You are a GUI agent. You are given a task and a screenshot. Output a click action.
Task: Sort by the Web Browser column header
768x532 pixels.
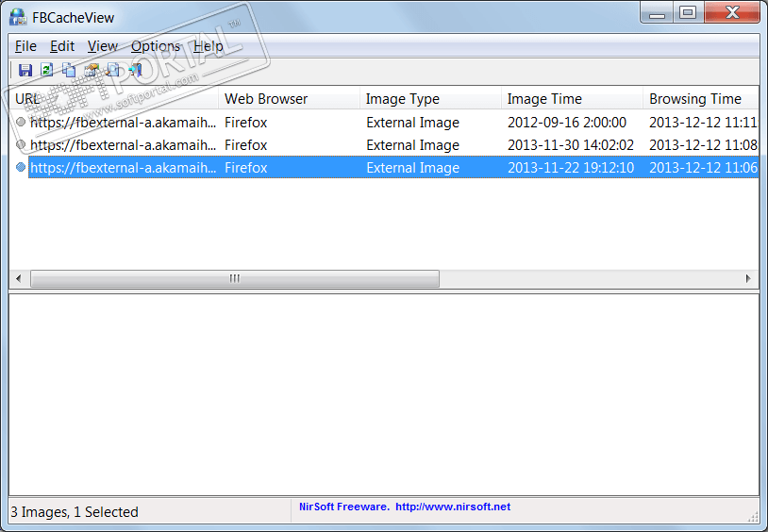pos(289,98)
